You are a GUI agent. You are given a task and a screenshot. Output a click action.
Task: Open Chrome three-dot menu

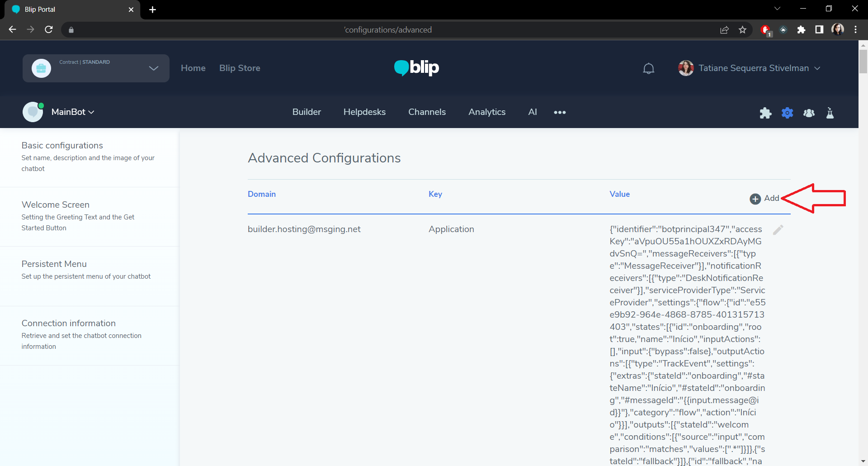(855, 30)
